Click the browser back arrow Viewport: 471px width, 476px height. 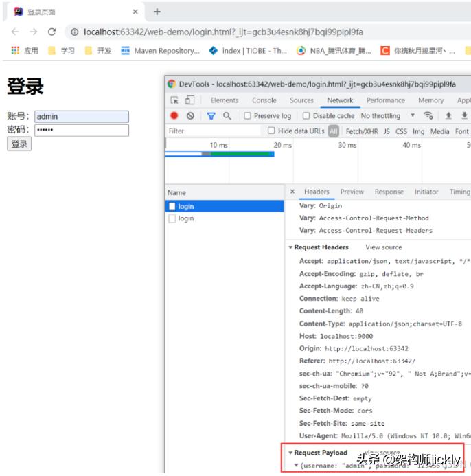15,32
